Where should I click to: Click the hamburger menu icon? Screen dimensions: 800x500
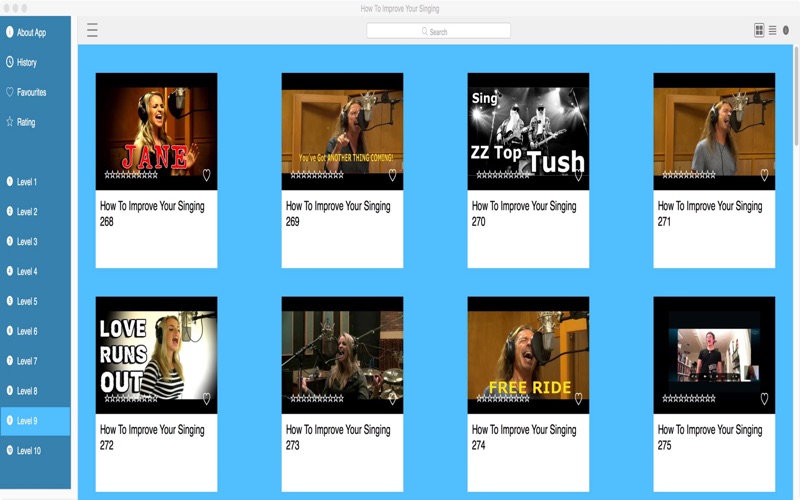click(x=92, y=31)
